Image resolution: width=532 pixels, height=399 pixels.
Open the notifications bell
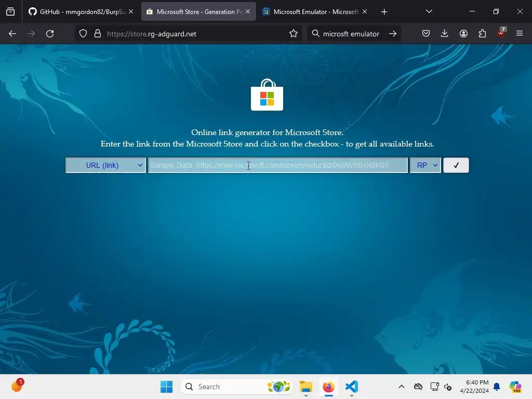click(x=497, y=387)
